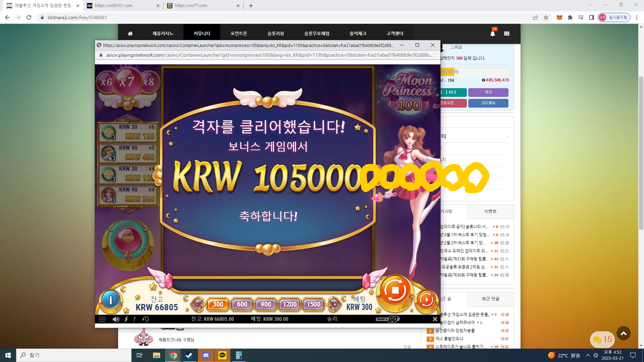Open Chrome extensions puzzle icon
The height and width of the screenshot is (362, 644).
tap(570, 17)
